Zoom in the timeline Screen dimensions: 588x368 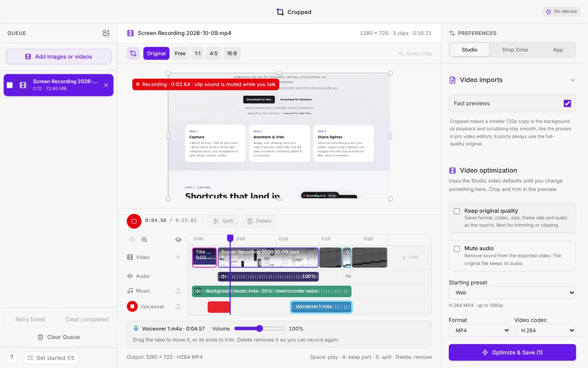pos(144,240)
